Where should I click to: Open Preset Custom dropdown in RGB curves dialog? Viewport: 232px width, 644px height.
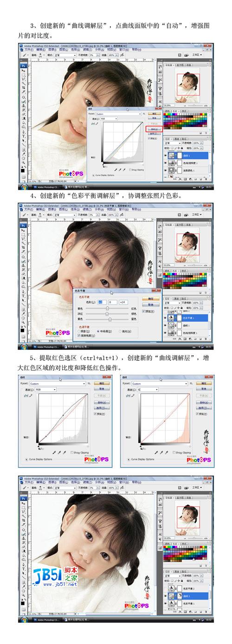(58, 384)
